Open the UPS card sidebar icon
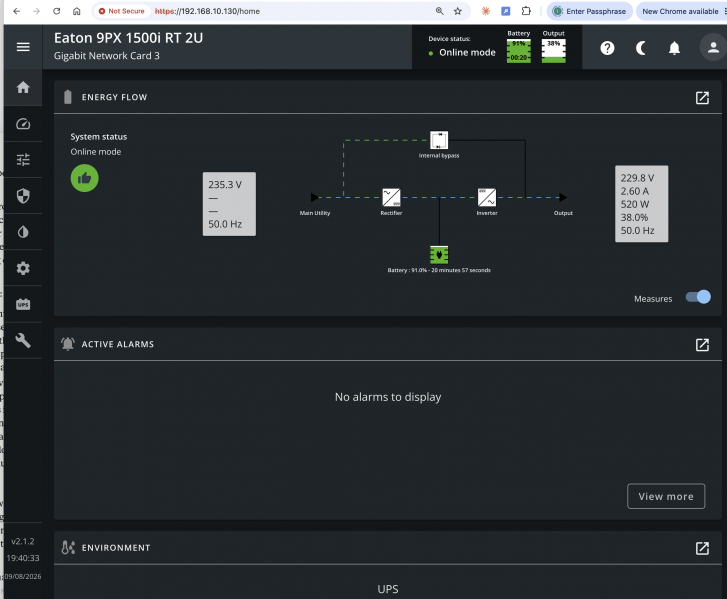 23,304
